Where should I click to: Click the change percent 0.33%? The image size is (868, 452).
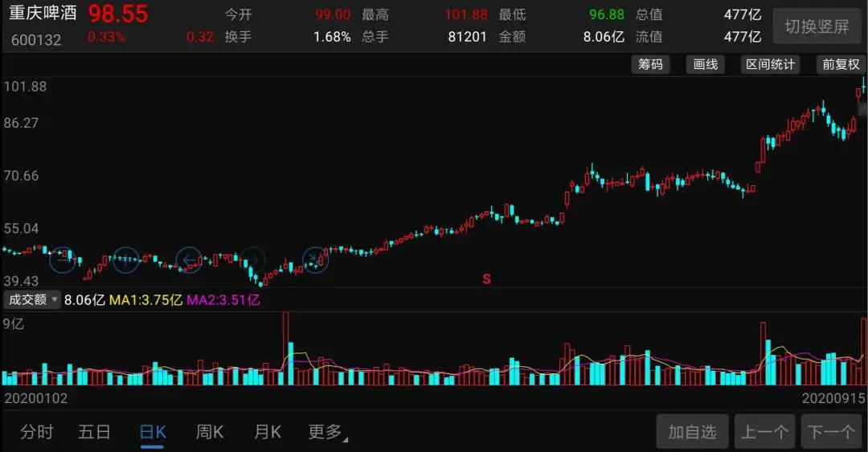(x=106, y=37)
